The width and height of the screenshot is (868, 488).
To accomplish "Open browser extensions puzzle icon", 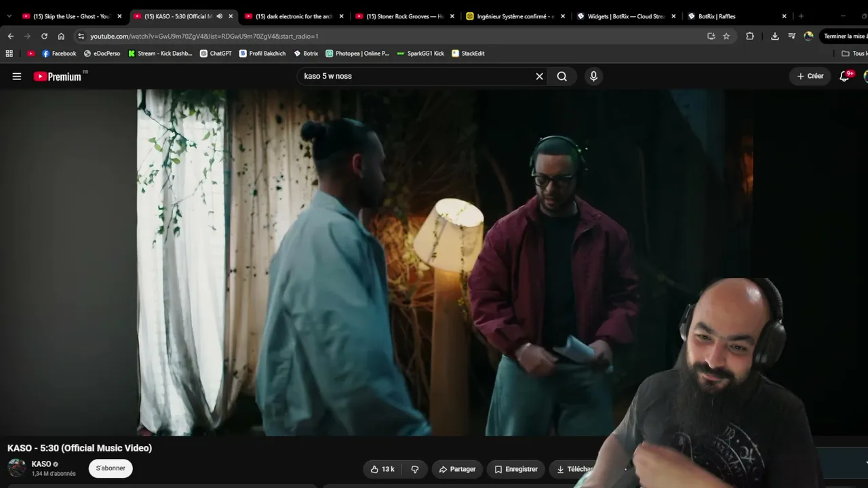I will pyautogui.click(x=749, y=37).
